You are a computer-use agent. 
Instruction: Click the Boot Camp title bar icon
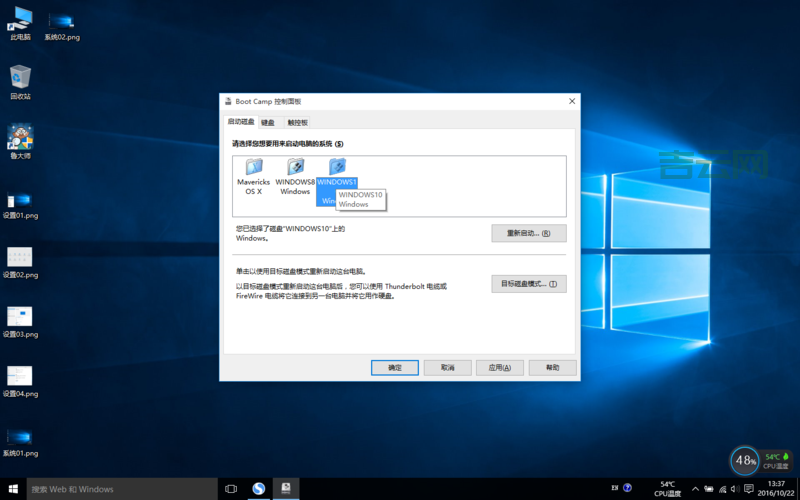click(228, 101)
